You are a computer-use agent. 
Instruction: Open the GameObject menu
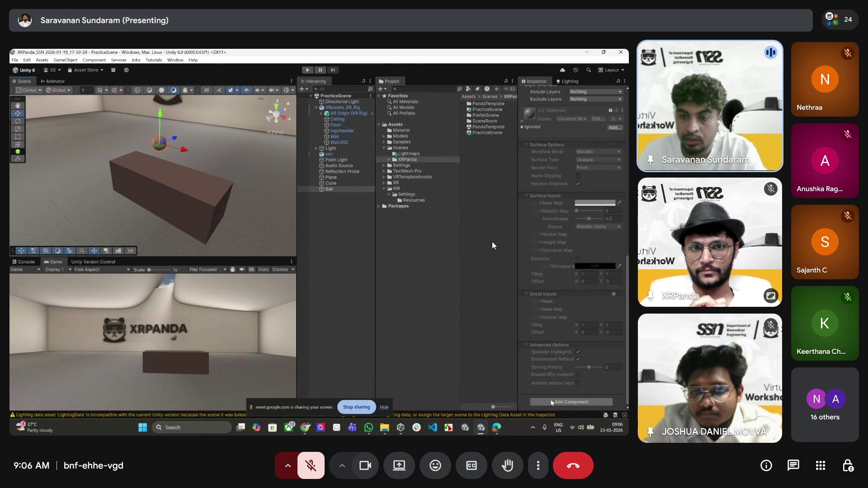(x=65, y=60)
